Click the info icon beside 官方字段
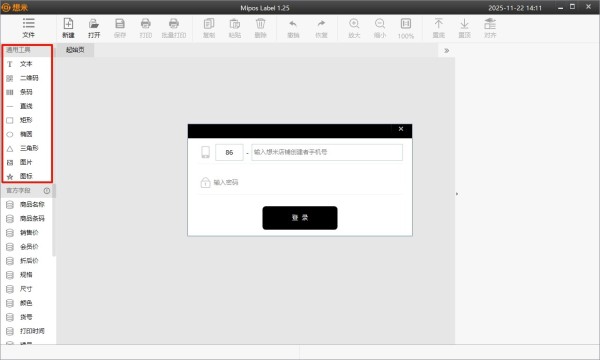 47,191
